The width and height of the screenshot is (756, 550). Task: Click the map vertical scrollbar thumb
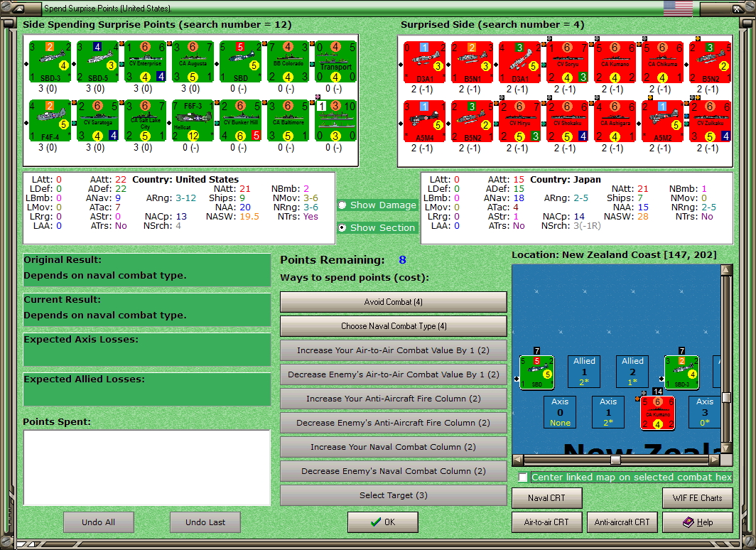tap(726, 398)
